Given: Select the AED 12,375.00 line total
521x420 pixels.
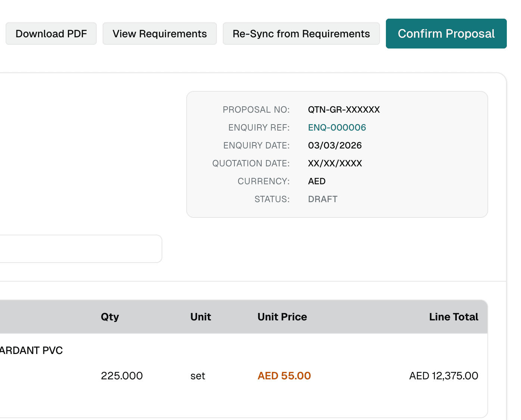Looking at the screenshot, I should [x=444, y=376].
